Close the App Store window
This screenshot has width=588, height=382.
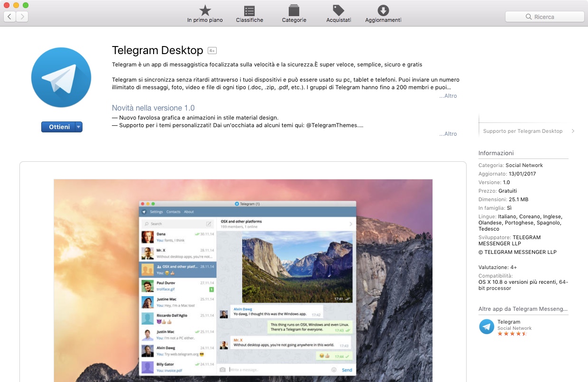click(x=7, y=5)
